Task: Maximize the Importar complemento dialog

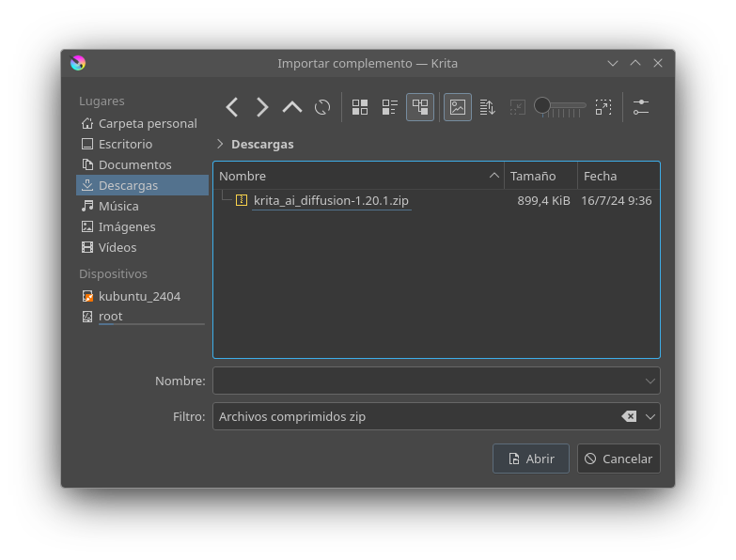Action: click(635, 63)
